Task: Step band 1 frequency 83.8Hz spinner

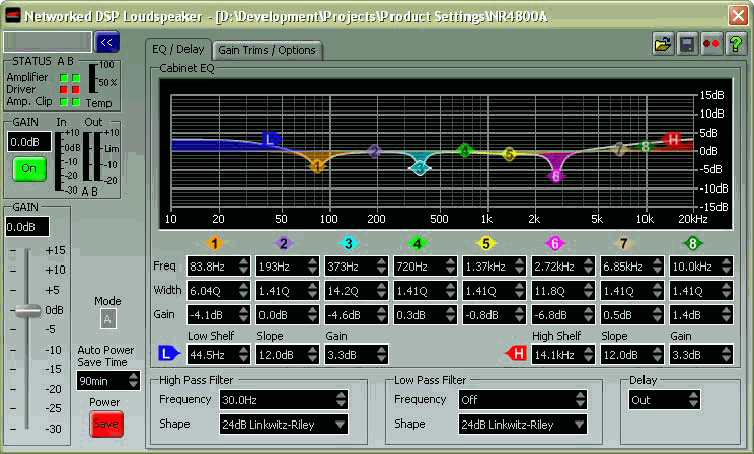Action: click(244, 266)
